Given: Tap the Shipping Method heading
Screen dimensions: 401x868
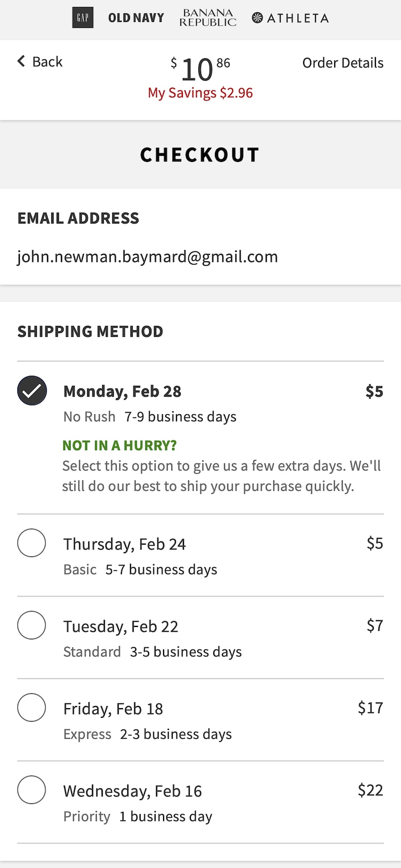Looking at the screenshot, I should point(90,331).
